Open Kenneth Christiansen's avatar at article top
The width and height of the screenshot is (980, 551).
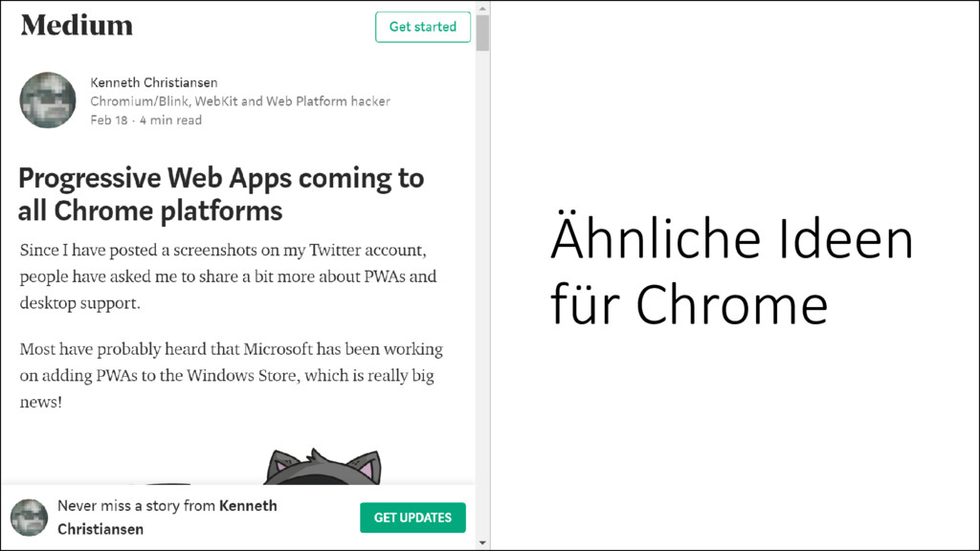pyautogui.click(x=48, y=99)
